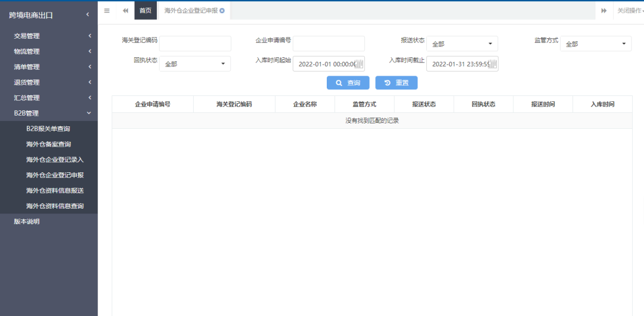The height and width of the screenshot is (316, 644).
Task: Close the 海外仓企业登记申报 tab
Action: (x=222, y=11)
